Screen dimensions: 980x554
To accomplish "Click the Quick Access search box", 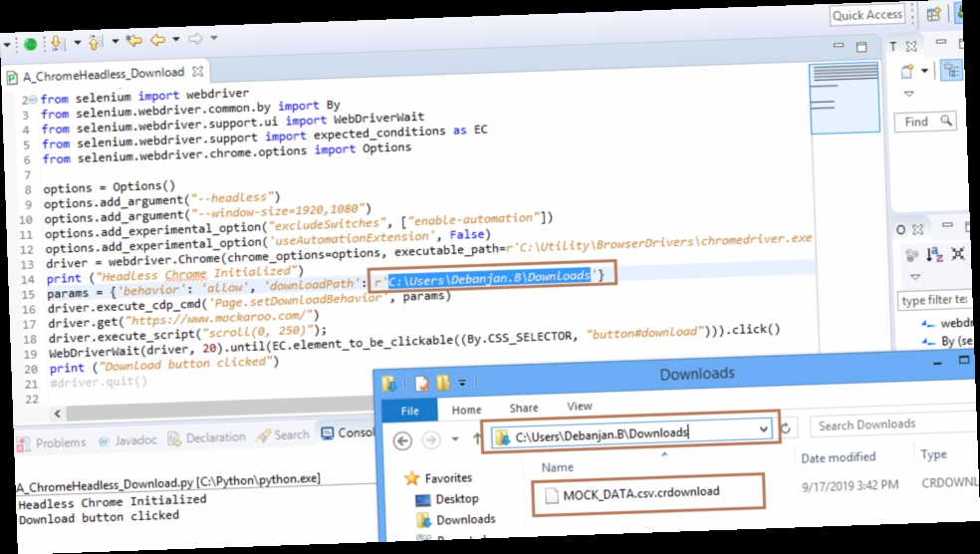I will 866,15.
